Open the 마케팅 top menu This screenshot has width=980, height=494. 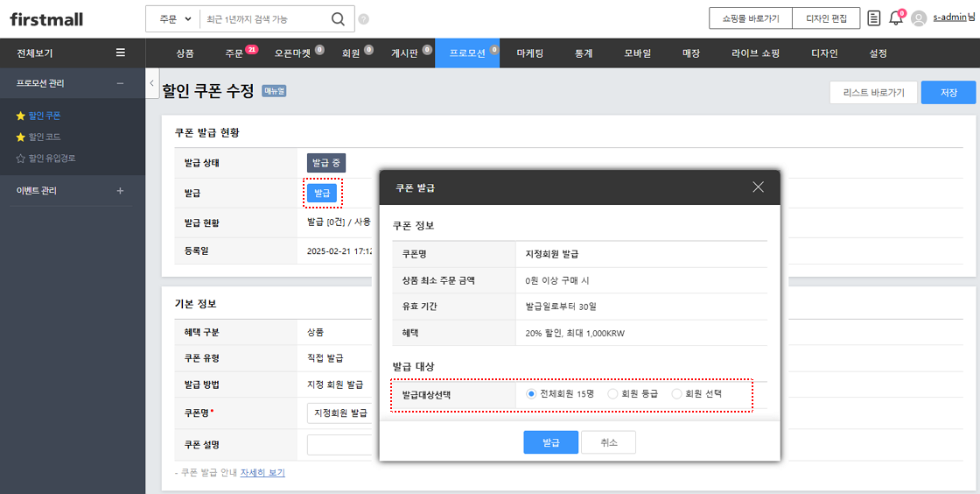(x=530, y=53)
